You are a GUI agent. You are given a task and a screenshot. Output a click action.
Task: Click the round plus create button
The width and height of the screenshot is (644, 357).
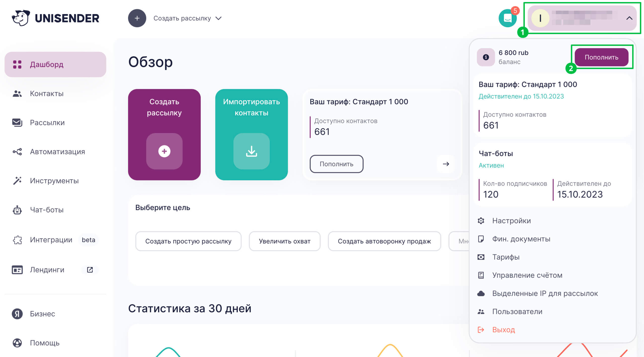(137, 18)
